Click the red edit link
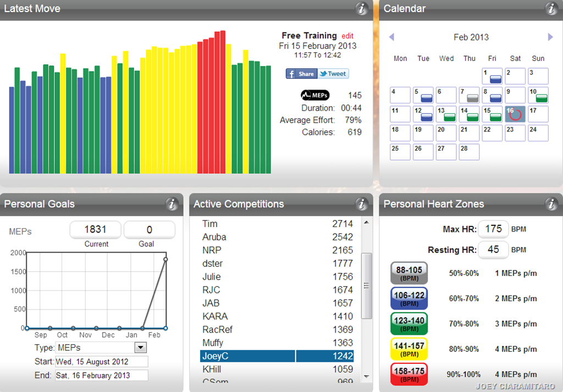The width and height of the screenshot is (563, 392). [x=347, y=36]
